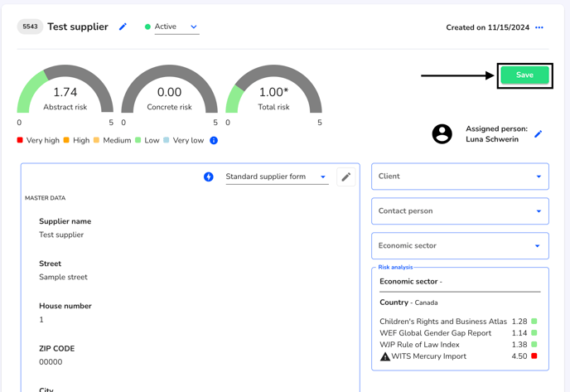
Task: Expand the Client dropdown
Action: coord(460,177)
